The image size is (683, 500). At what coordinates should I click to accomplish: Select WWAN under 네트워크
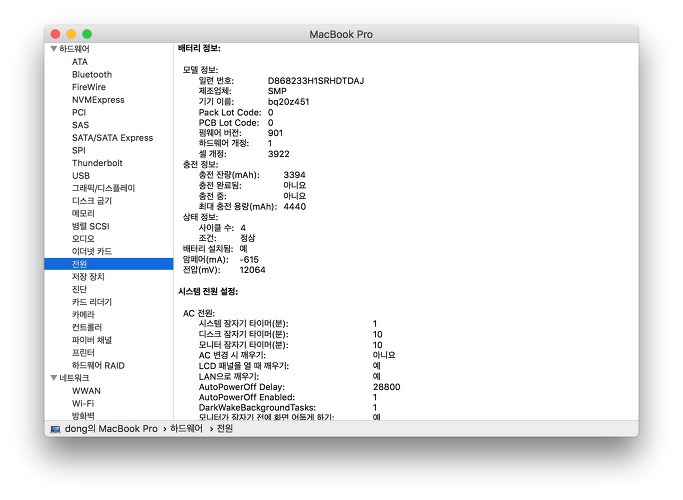(86, 391)
